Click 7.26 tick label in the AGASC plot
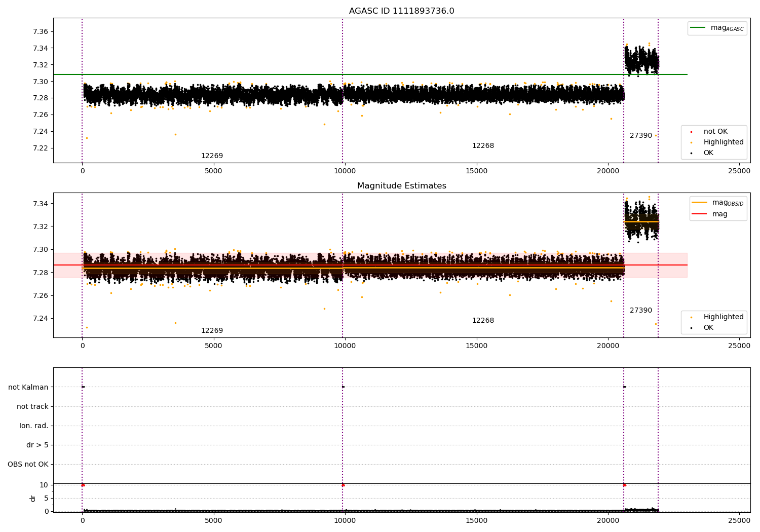The image size is (760, 532). [x=41, y=115]
